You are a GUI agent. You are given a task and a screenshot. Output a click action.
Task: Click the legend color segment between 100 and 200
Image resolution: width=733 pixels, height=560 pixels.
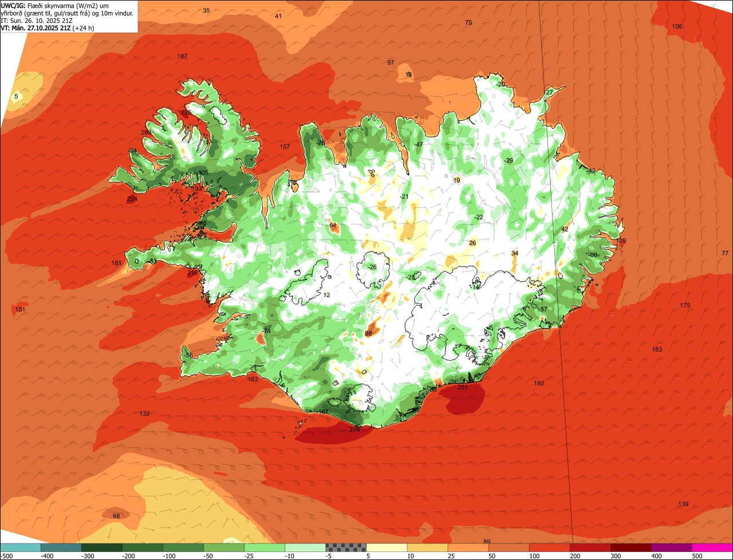click(x=549, y=547)
